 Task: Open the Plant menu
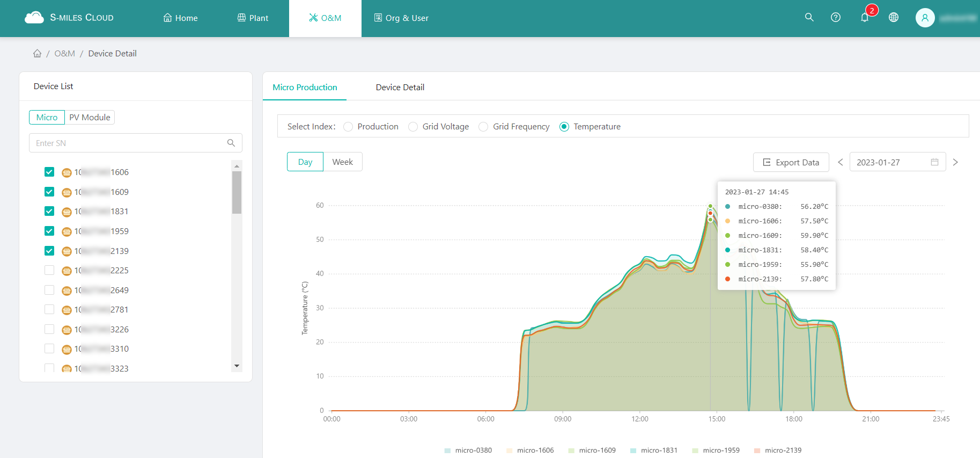(x=253, y=18)
